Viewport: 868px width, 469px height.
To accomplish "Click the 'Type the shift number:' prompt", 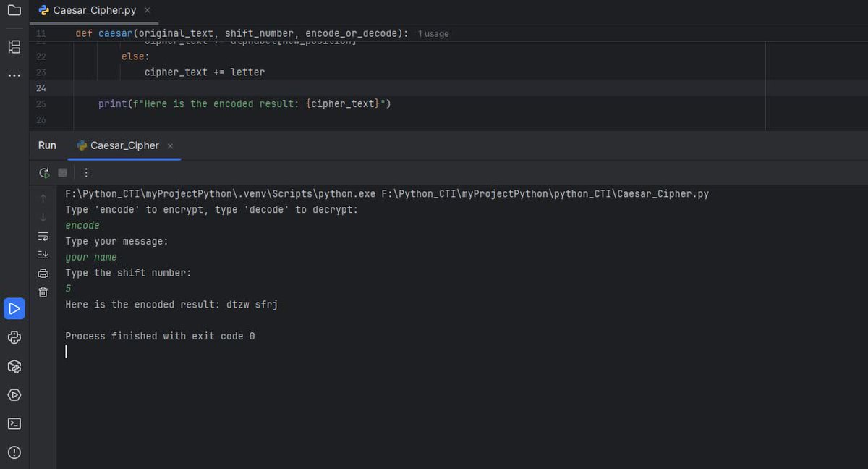I will (x=128, y=273).
